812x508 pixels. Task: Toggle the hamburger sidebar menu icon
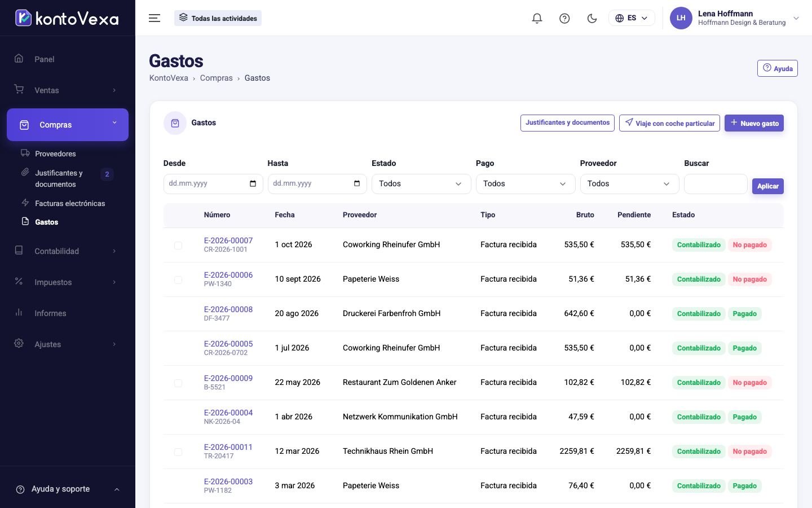[x=155, y=18]
